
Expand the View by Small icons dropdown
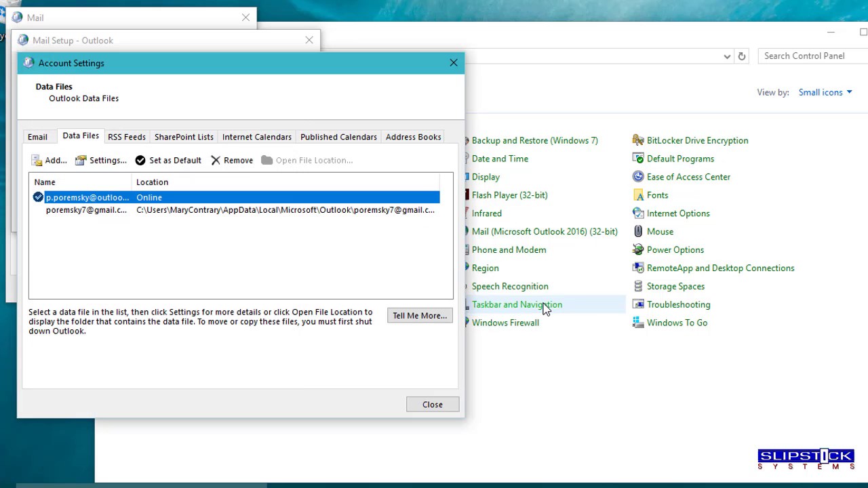pyautogui.click(x=825, y=93)
